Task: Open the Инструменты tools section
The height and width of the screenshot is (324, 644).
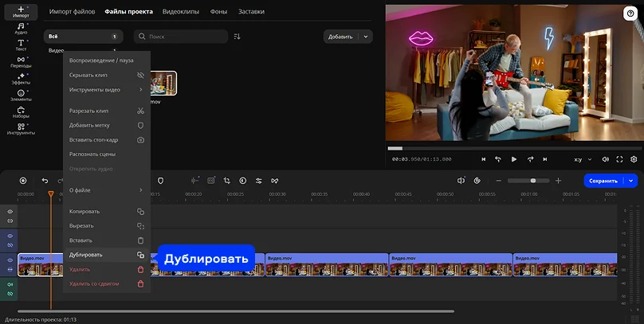Action: pos(21,129)
